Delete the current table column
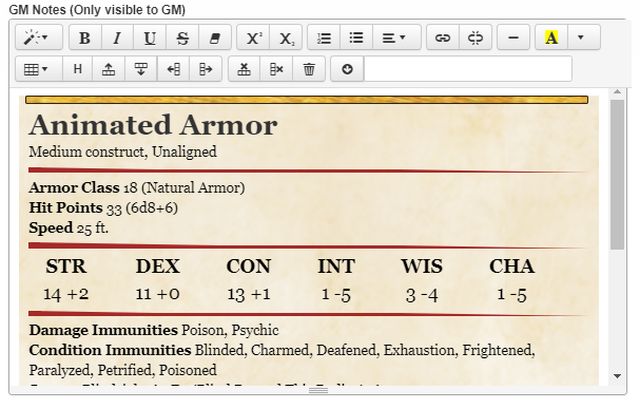Image resolution: width=640 pixels, height=400 pixels. point(276,69)
